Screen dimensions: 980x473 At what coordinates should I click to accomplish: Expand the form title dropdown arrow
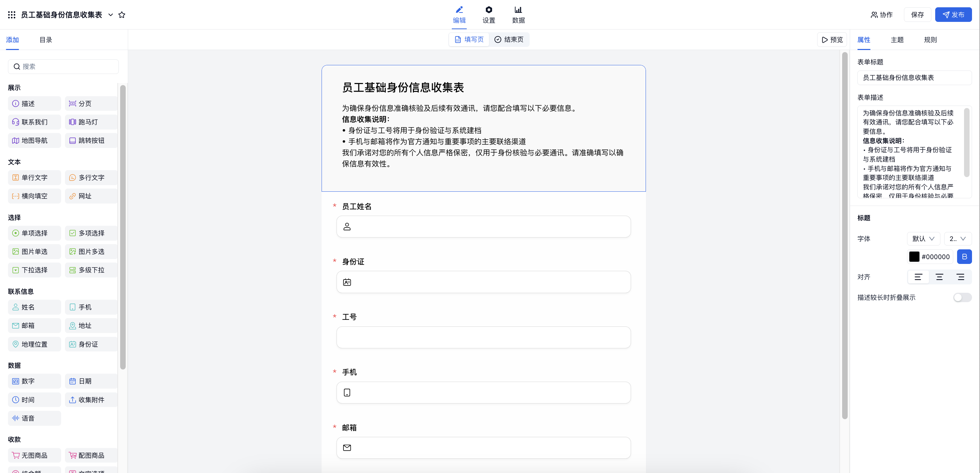click(x=111, y=15)
